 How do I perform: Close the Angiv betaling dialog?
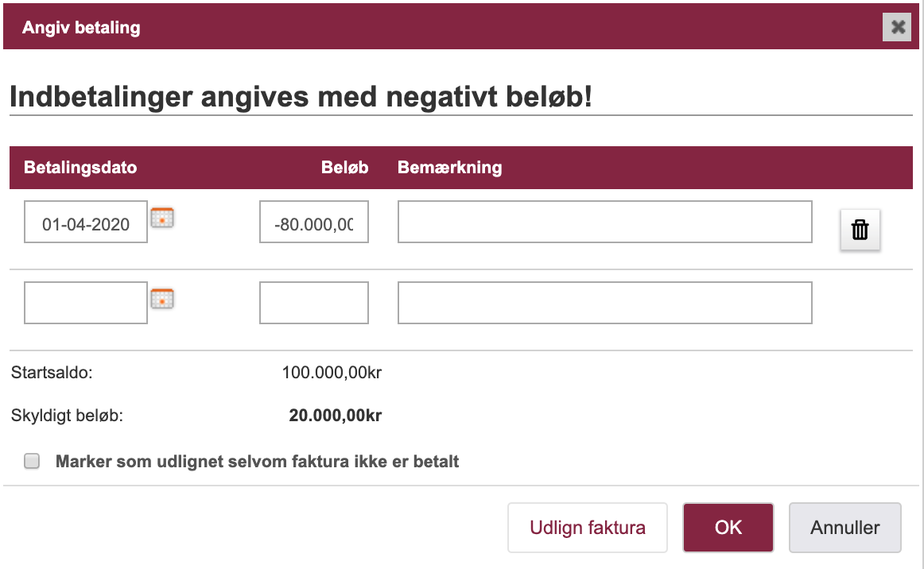[x=897, y=26]
